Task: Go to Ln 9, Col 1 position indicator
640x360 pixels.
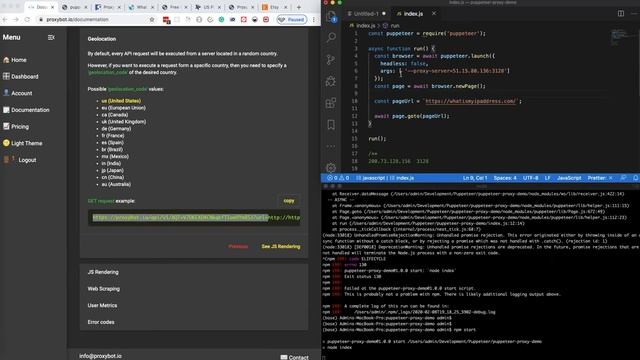Action: click(x=475, y=178)
